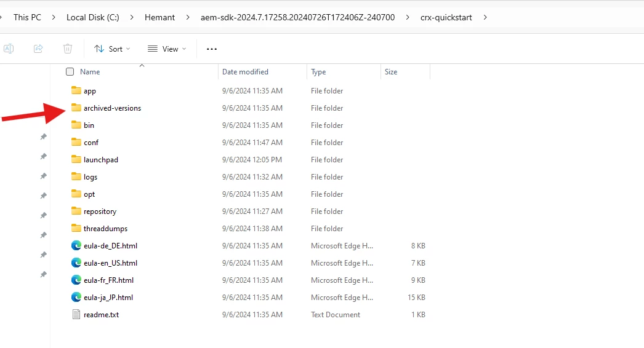The image size is (644, 348).
Task: Click the 15 KB size value
Action: [416, 298]
